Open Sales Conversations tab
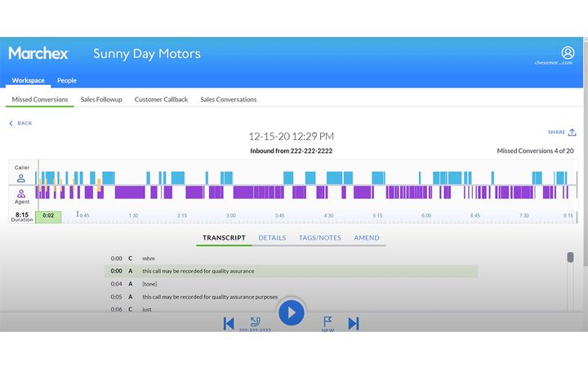Viewport: 588px width, 368px height. (x=229, y=100)
